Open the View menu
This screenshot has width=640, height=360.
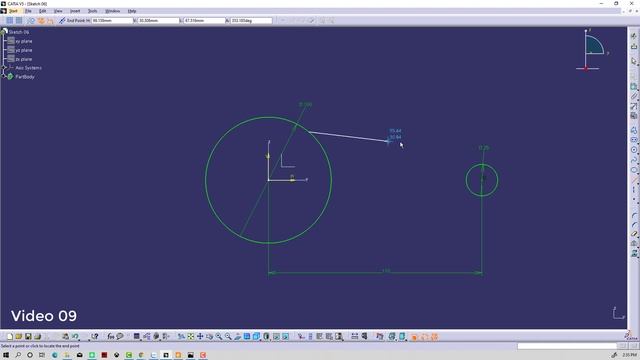tap(58, 11)
